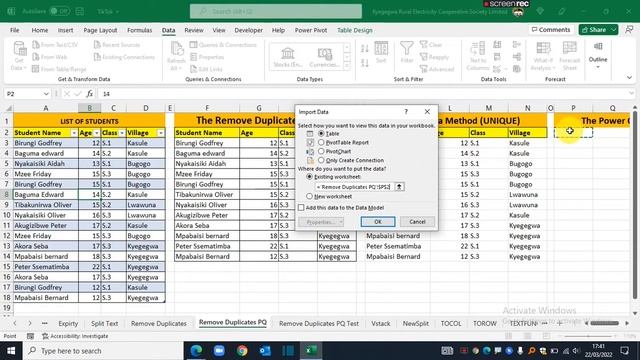This screenshot has width=640, height=360.
Task: Click the File menu tab
Action: pyautogui.click(x=15, y=30)
